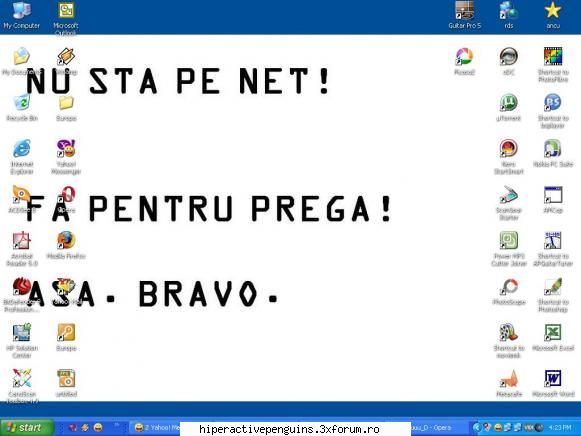This screenshot has width=581, height=436.
Task: Open the HP Solution Center shortcut
Action: click(x=22, y=341)
